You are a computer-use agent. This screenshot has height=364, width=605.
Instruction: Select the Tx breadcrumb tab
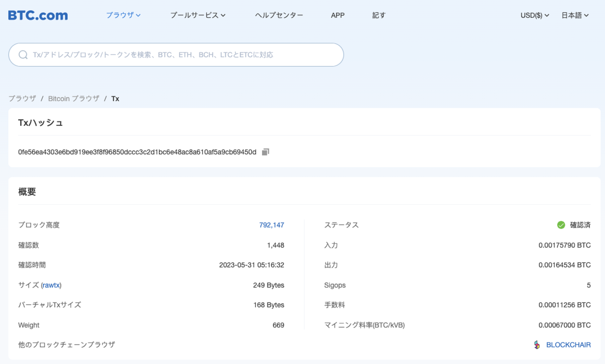coord(115,98)
